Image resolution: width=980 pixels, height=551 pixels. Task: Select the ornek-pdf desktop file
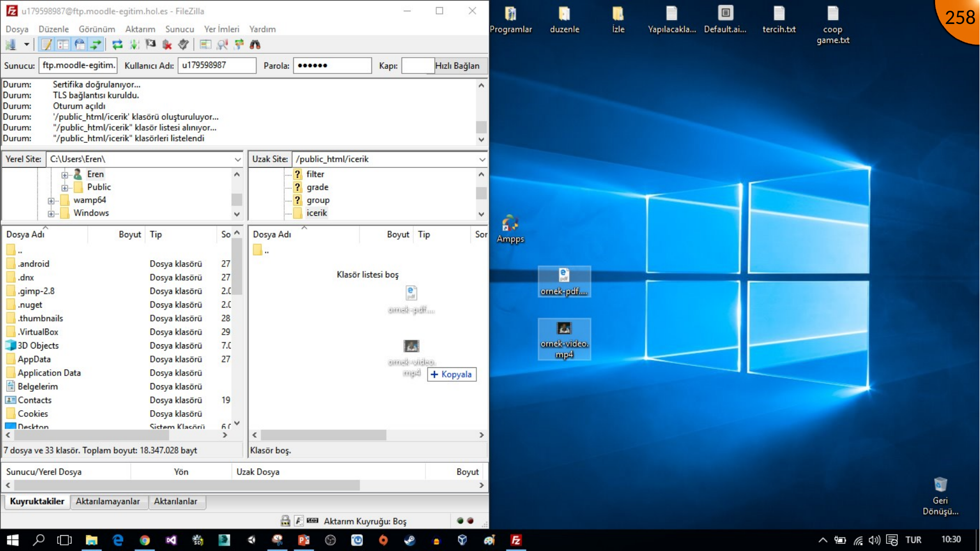click(564, 282)
